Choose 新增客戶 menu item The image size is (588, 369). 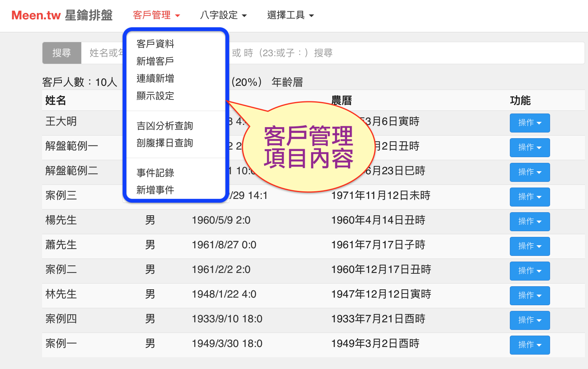pos(156,61)
